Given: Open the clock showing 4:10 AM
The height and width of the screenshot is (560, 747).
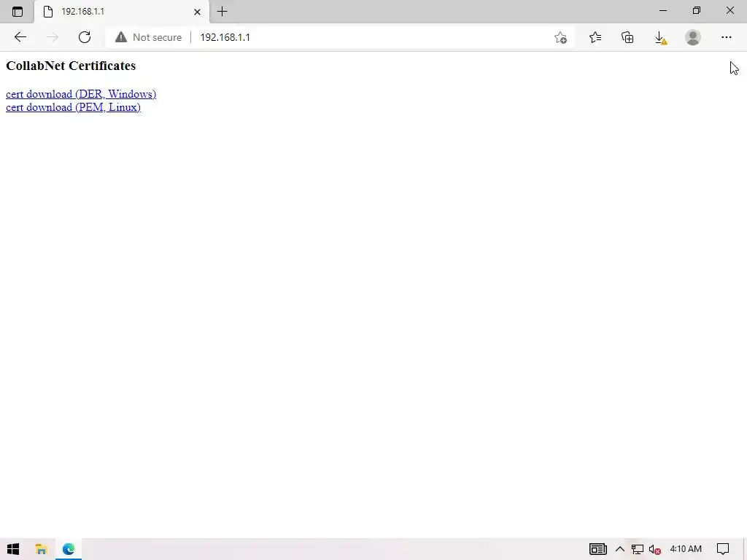Looking at the screenshot, I should click(686, 549).
